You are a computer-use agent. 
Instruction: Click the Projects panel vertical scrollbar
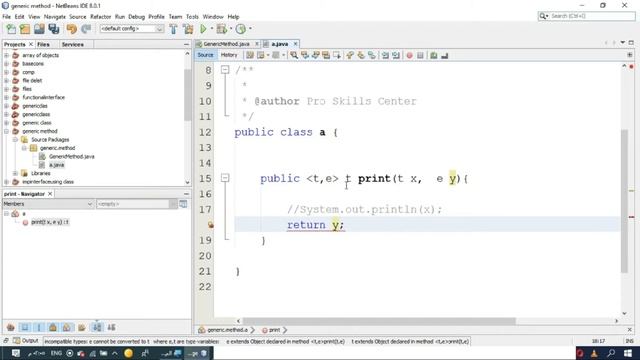click(x=187, y=95)
